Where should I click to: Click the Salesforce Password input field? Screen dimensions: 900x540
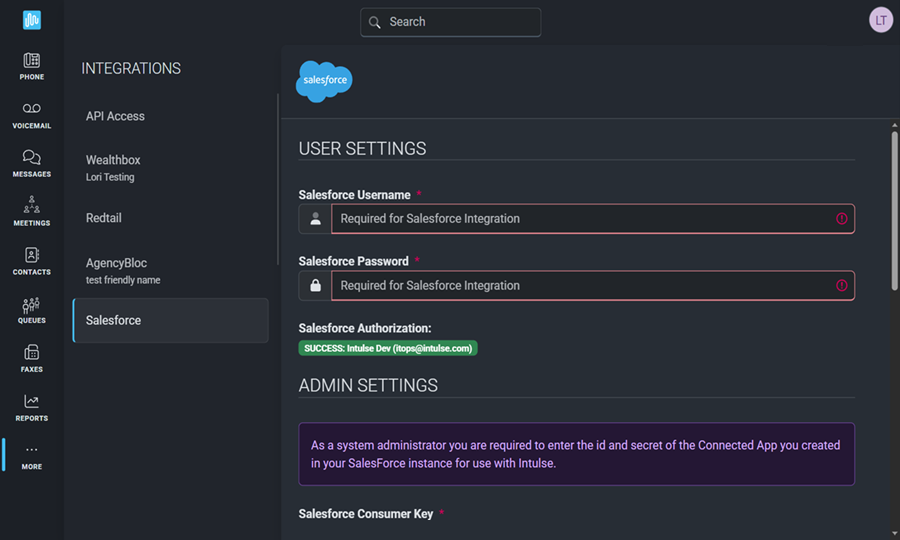(x=584, y=285)
